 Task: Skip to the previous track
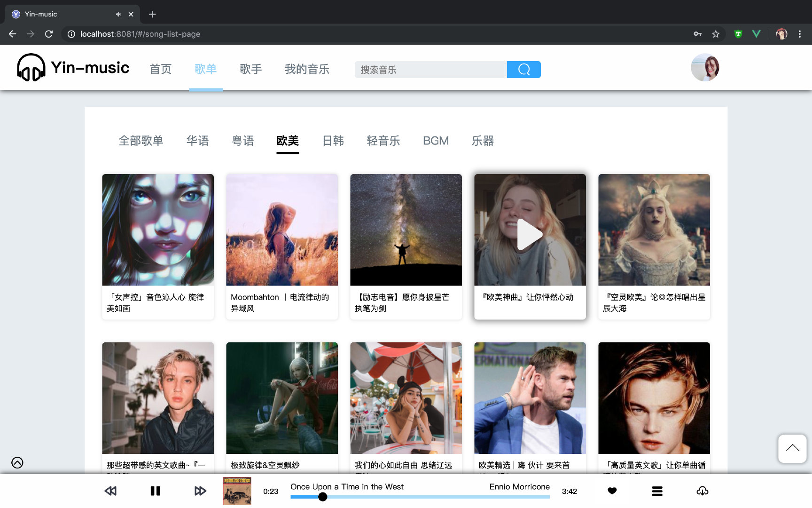[x=110, y=491]
